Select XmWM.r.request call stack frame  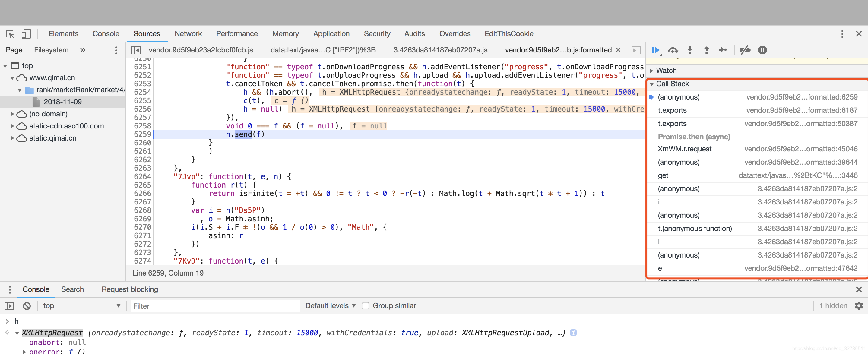tap(758, 149)
